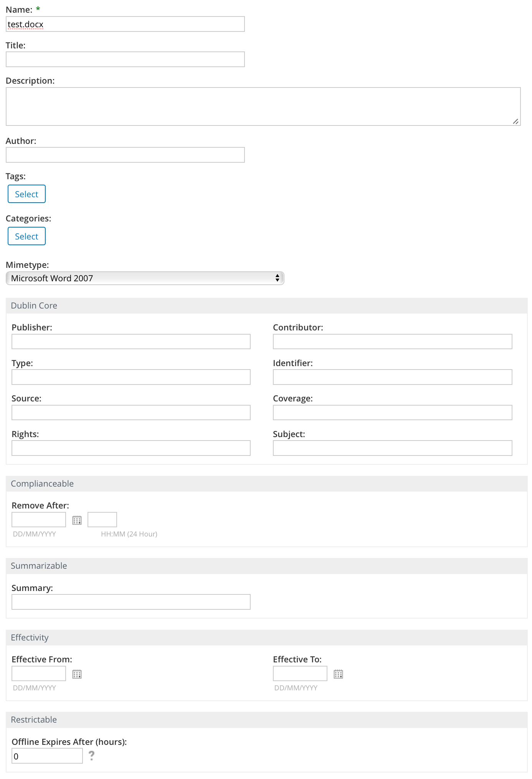Image resolution: width=532 pixels, height=779 pixels.
Task: Click the Type input field
Action: click(131, 377)
